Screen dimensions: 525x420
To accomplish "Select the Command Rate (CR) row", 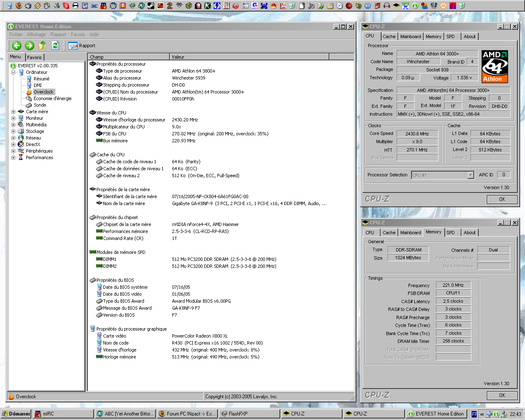I will pos(221,238).
